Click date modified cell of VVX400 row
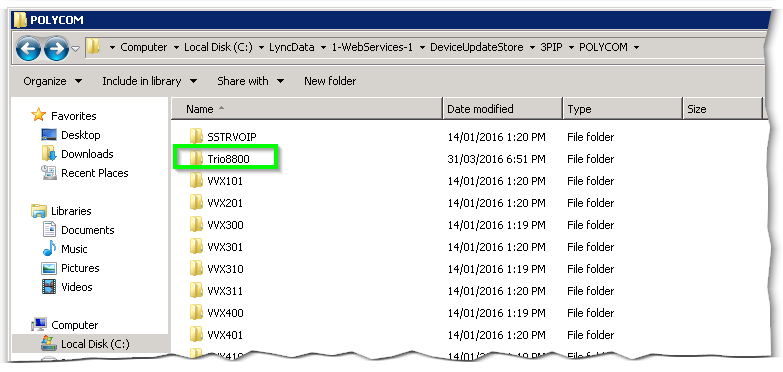Image resolution: width=783 pixels, height=372 pixels. (496, 313)
